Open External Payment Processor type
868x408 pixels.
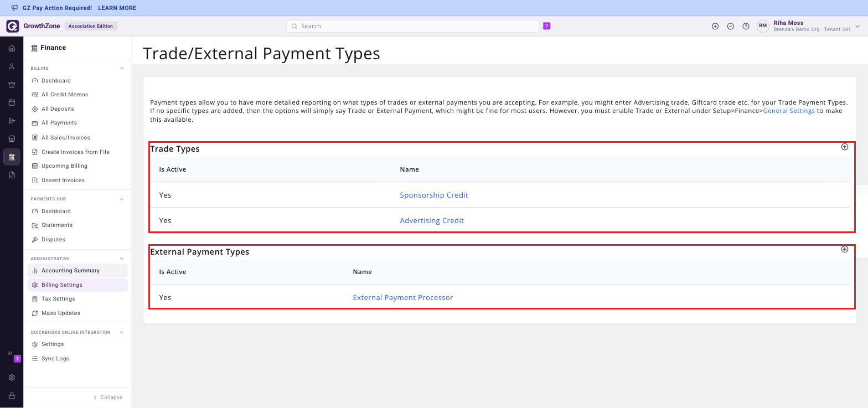[403, 297]
